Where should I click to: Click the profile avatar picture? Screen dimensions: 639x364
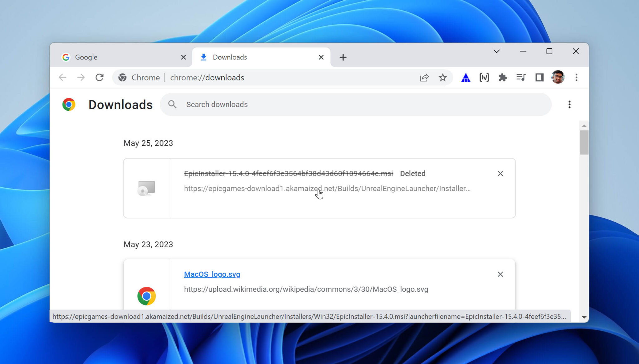(558, 78)
